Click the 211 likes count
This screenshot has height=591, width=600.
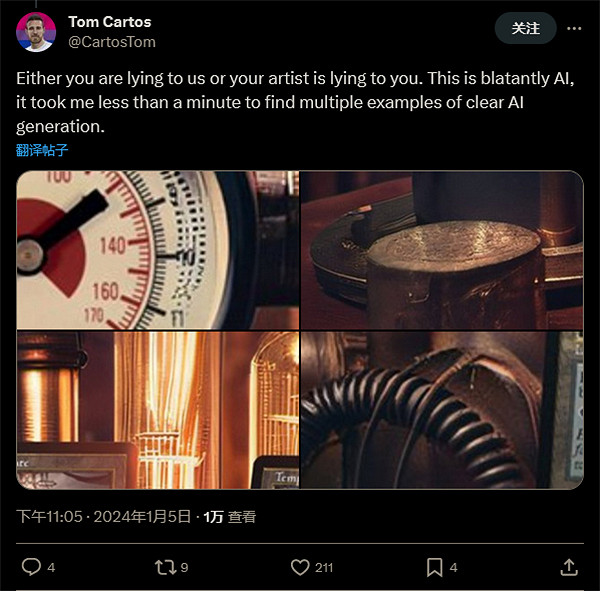point(324,567)
